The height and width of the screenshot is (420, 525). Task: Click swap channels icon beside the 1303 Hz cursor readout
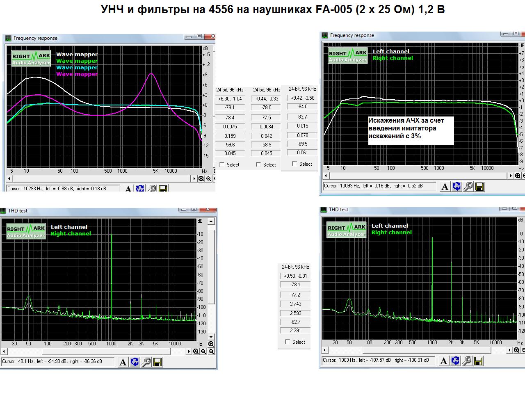tap(455, 361)
